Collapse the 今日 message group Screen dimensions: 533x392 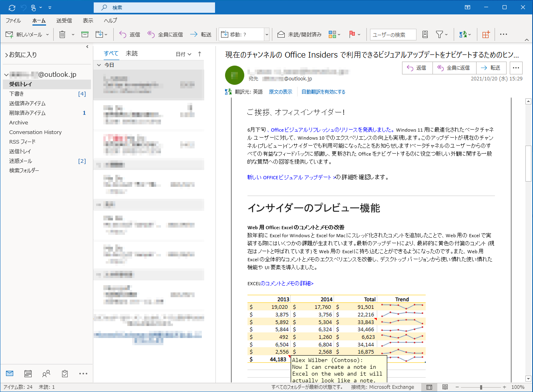[x=99, y=64]
